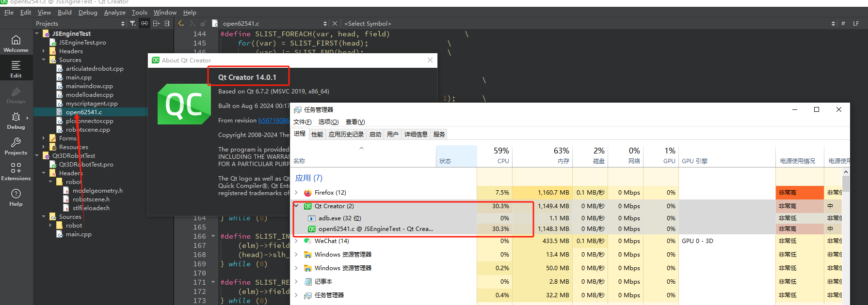Expand the Forms folder in the tree
This screenshot has width=868, height=305.
44,138
